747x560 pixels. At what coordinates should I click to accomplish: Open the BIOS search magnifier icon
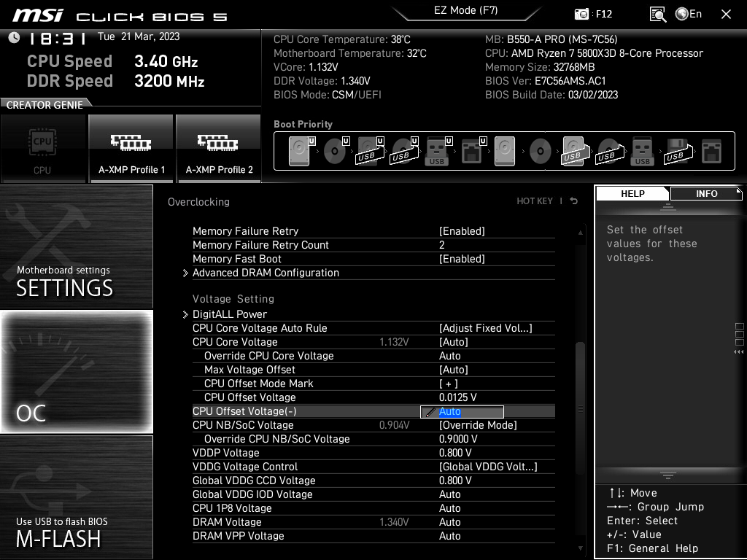[657, 15]
